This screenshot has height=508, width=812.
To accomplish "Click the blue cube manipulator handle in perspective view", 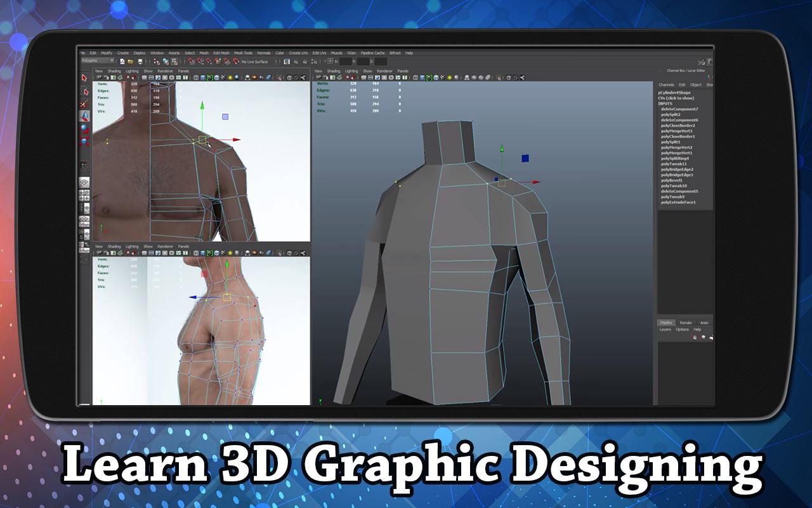I will click(x=525, y=158).
